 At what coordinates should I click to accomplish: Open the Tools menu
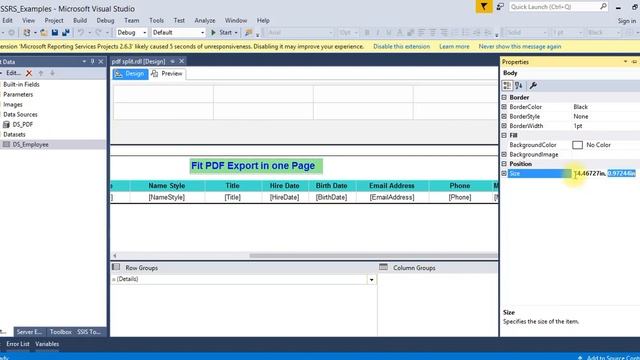point(156,20)
